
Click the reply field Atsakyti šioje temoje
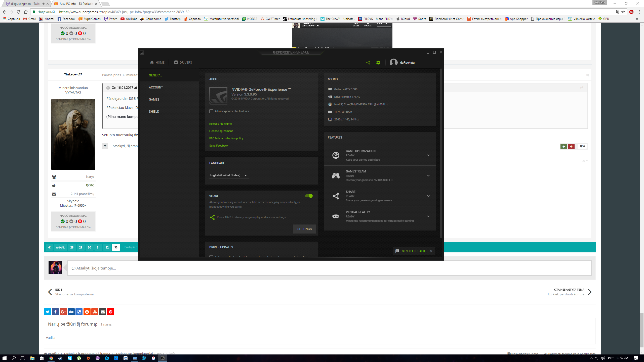point(329,268)
